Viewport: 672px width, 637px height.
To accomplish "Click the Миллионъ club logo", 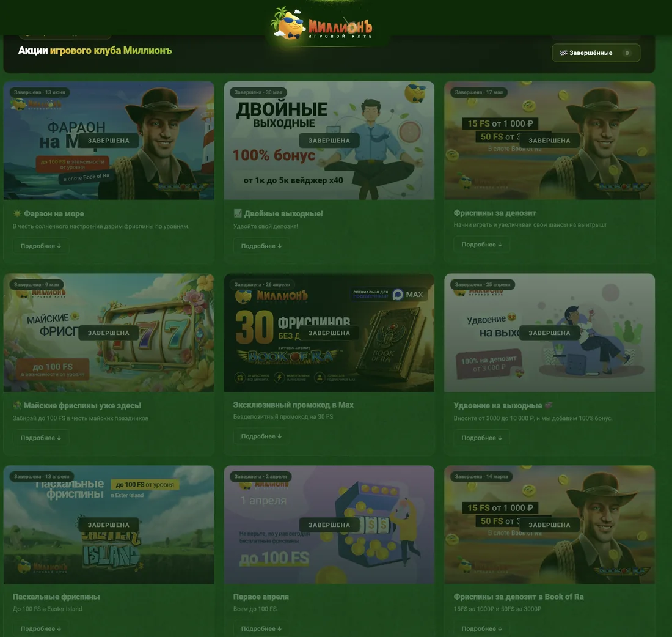I will pos(321,24).
